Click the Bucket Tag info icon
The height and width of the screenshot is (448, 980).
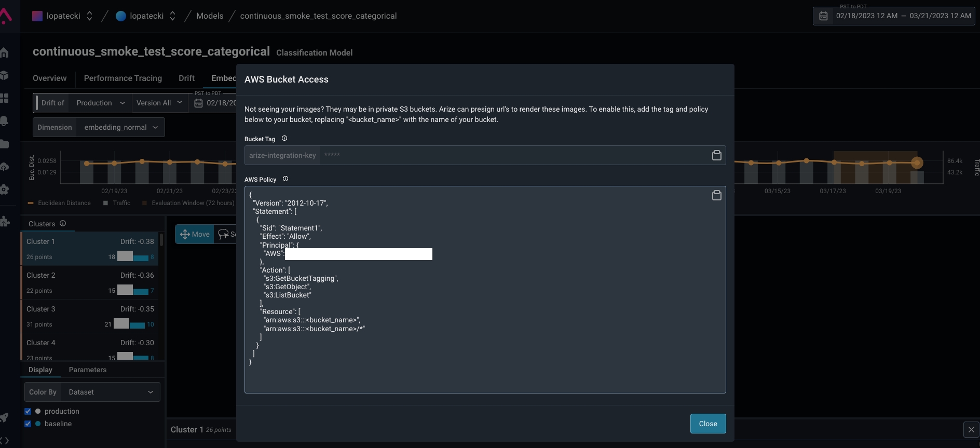pyautogui.click(x=284, y=139)
